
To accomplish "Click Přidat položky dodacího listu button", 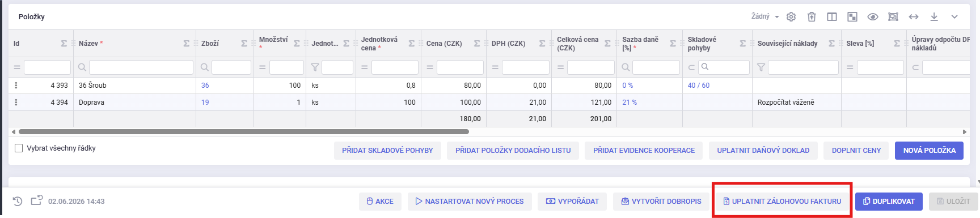I will [513, 151].
